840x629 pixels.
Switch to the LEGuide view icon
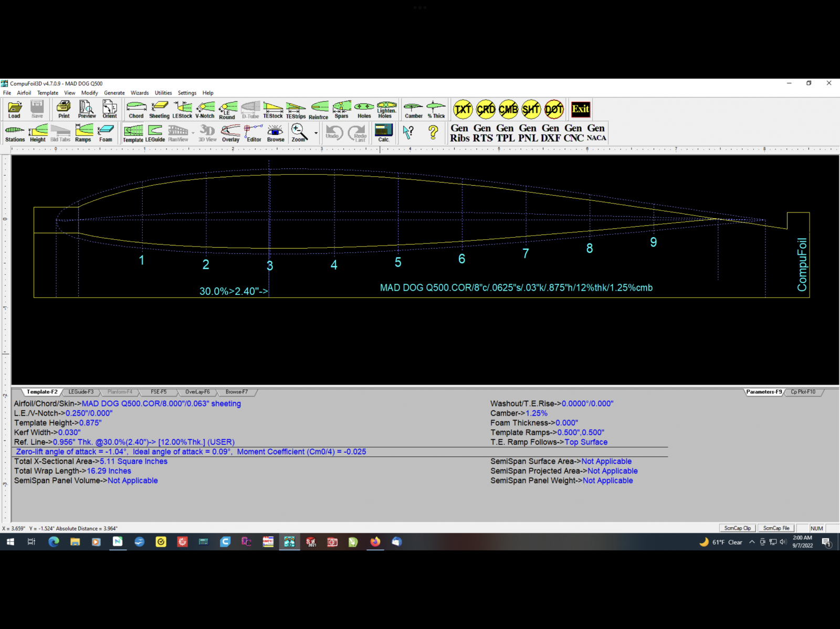click(155, 133)
